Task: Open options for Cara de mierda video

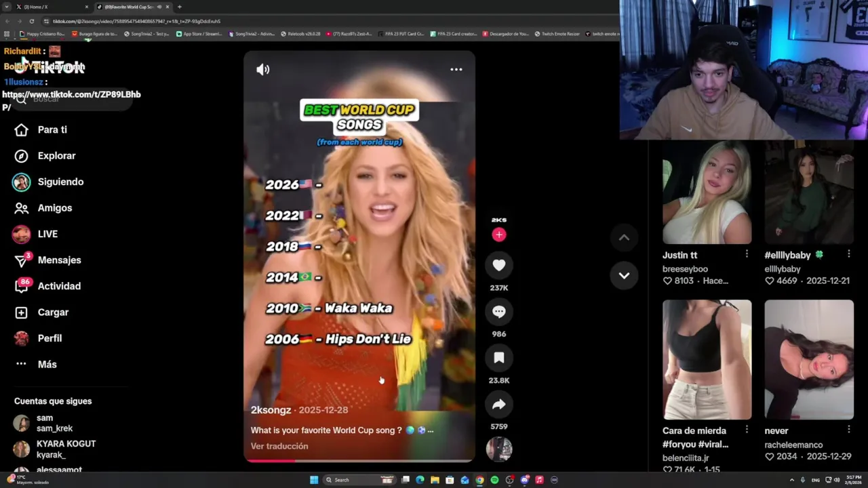Action: coord(747,430)
